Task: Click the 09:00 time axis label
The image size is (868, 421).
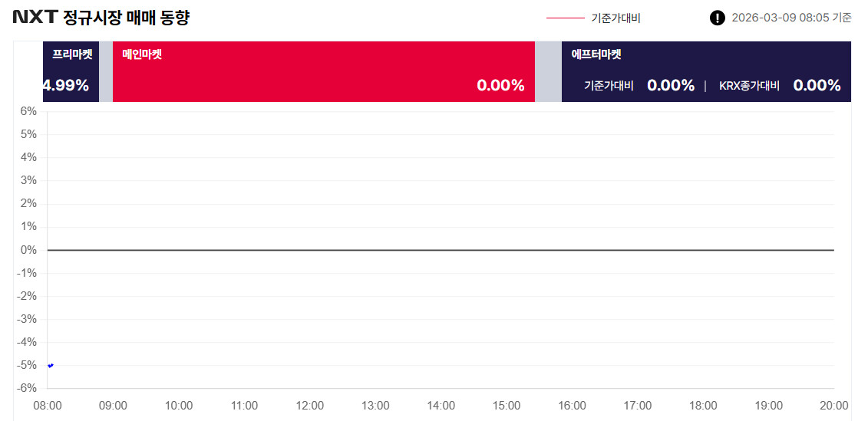Action: click(x=113, y=406)
